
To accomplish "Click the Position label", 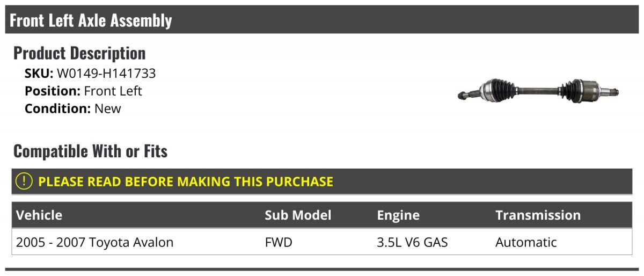I will [x=53, y=91].
